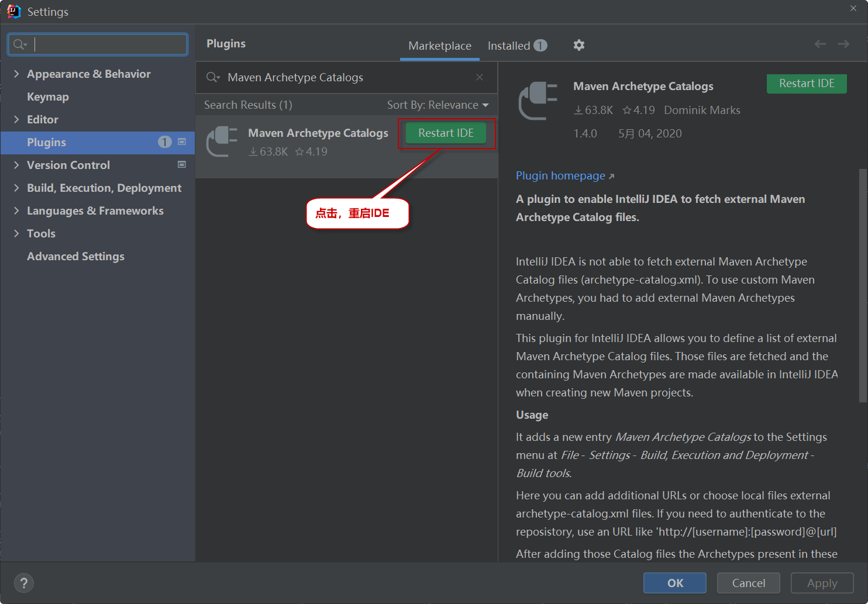Open the Sort By Relevance dropdown
Image resolution: width=868 pixels, height=604 pixels.
438,105
